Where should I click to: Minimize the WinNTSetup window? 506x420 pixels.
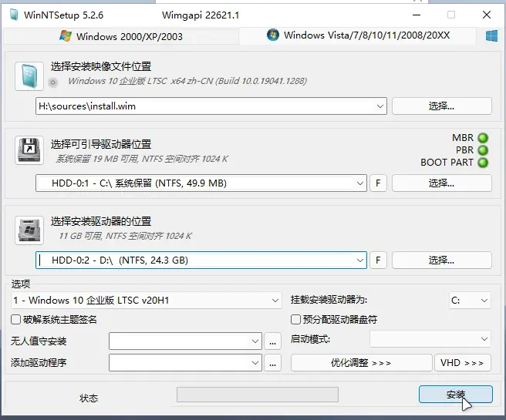tap(417, 15)
